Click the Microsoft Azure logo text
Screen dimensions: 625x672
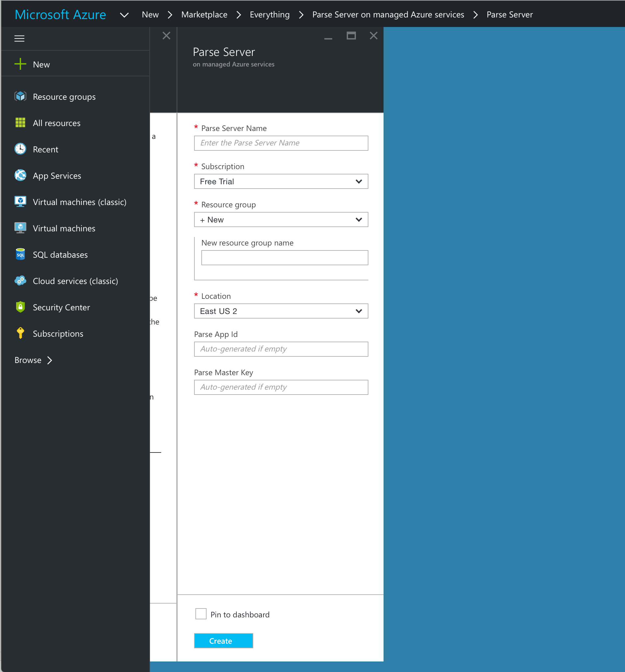point(61,14)
